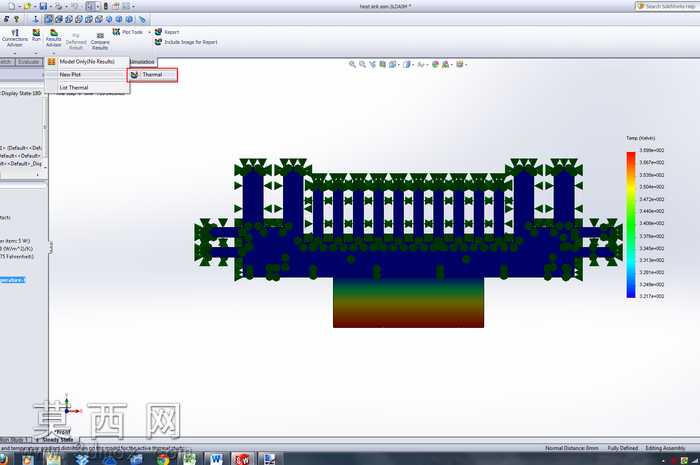The height and width of the screenshot is (465, 700).
Task: Open Apply Scene dropdown arrow
Action: coord(451,65)
